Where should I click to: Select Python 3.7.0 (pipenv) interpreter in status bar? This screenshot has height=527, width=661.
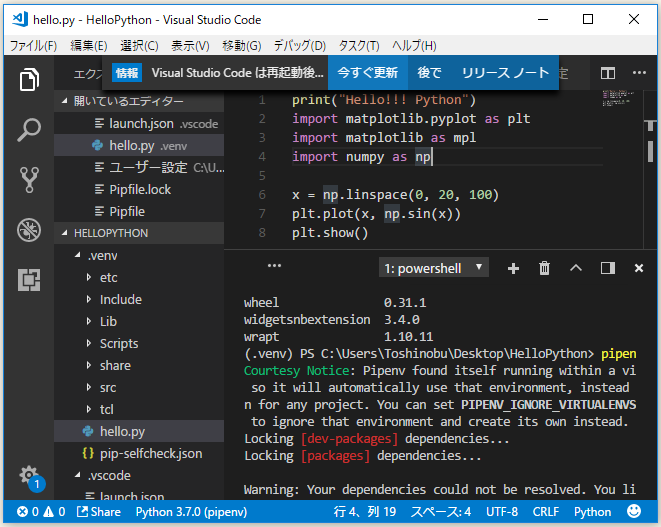191,512
